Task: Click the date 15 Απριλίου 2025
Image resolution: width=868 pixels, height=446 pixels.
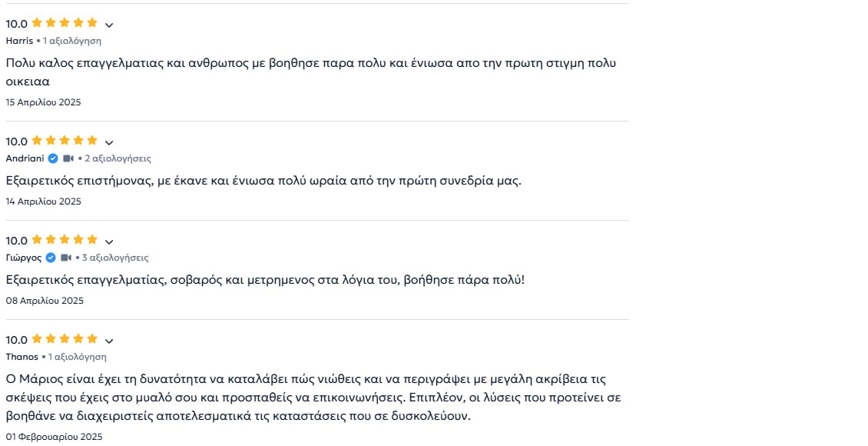Action: 43,102
